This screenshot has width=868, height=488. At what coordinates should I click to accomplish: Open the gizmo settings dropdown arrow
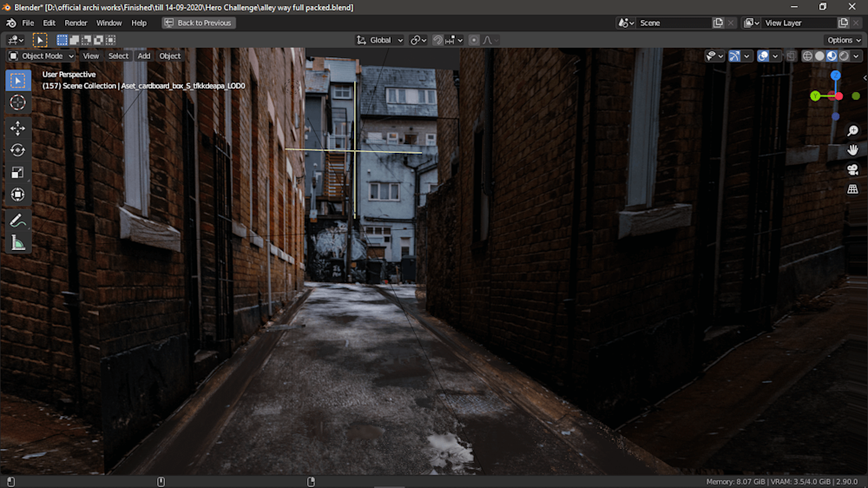pos(746,56)
